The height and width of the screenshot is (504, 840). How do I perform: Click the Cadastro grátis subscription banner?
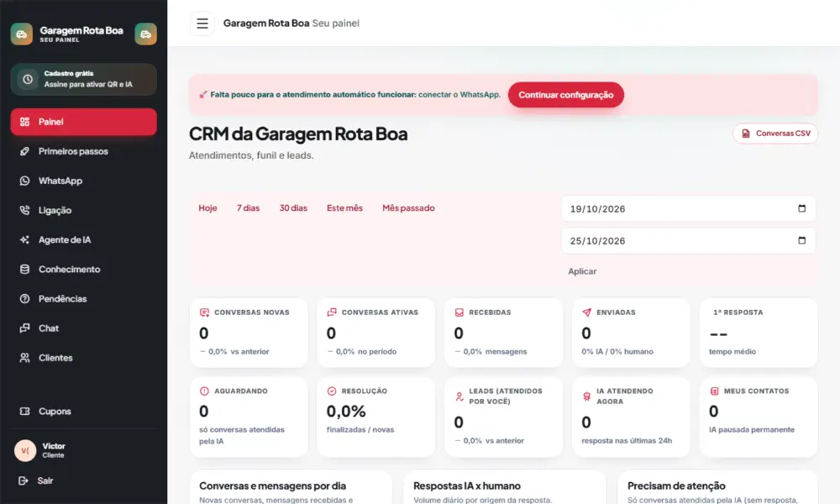(x=83, y=79)
